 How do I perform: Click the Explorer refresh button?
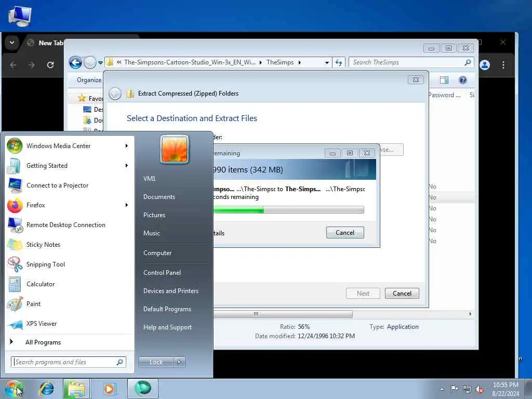coord(339,62)
